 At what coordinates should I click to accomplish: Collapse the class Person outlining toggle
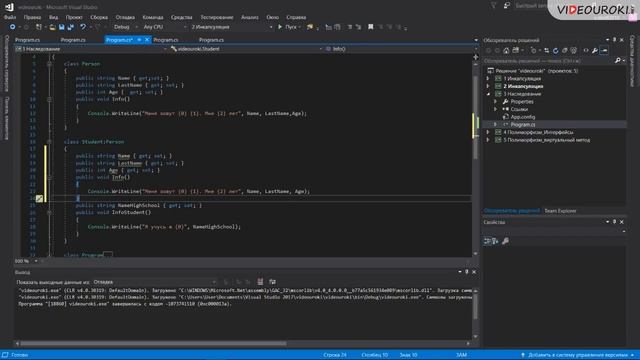49,64
